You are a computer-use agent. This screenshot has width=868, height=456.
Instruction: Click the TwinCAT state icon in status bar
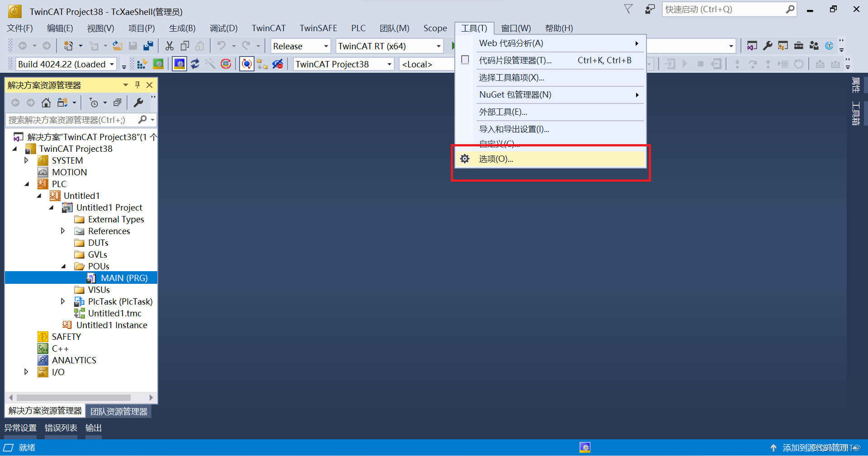585,447
